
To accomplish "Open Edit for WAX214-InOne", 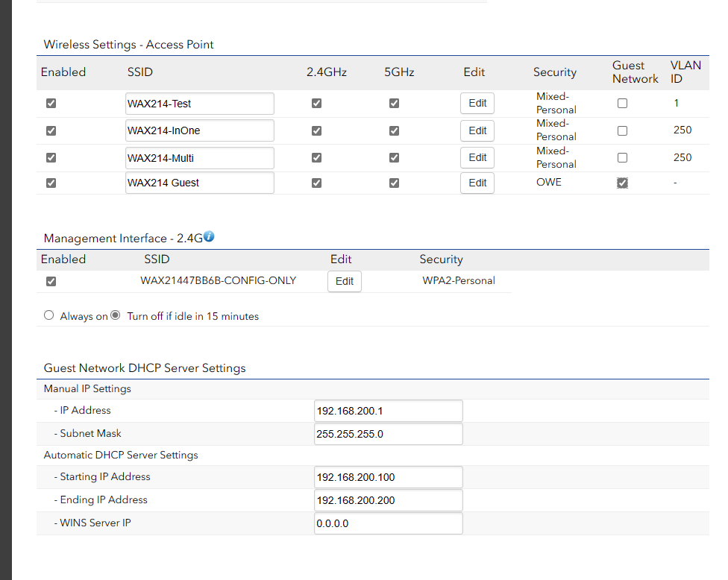I will (477, 130).
